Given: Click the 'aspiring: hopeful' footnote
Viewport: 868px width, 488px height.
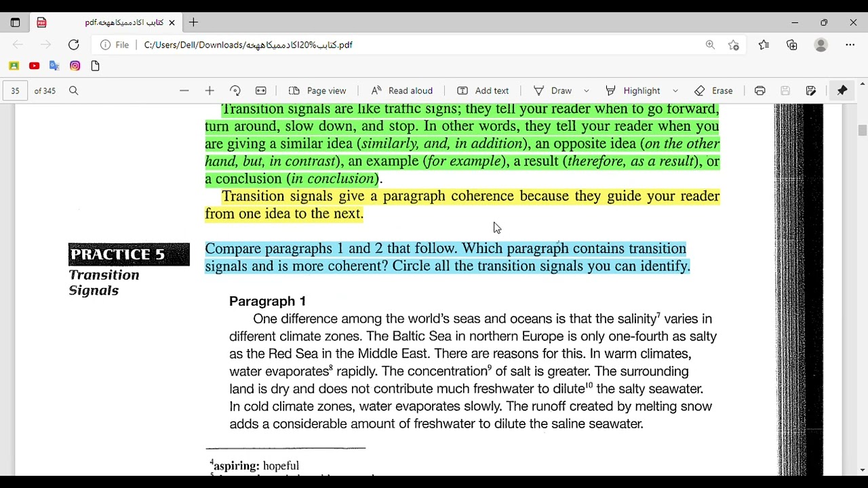Looking at the screenshot, I should [x=255, y=466].
